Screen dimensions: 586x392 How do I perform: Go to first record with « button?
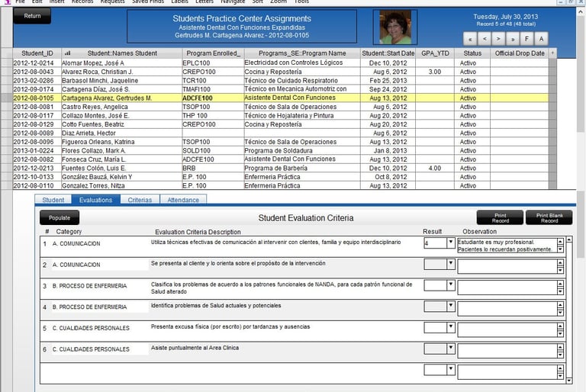[470, 39]
